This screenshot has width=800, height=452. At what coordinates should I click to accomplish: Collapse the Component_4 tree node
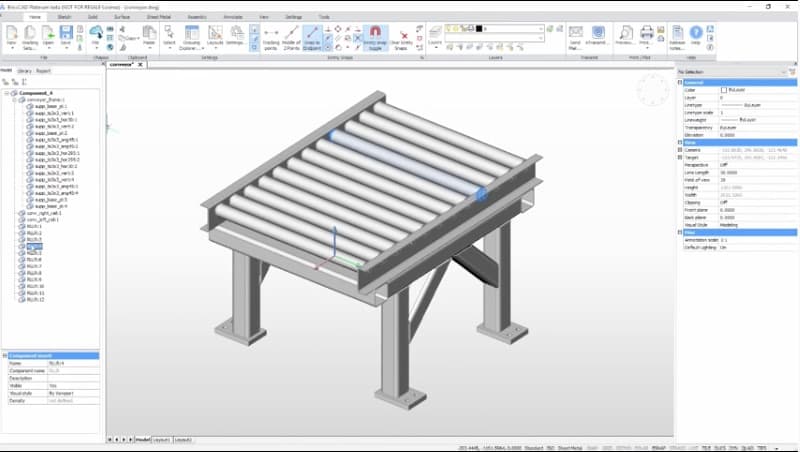pyautogui.click(x=7, y=93)
